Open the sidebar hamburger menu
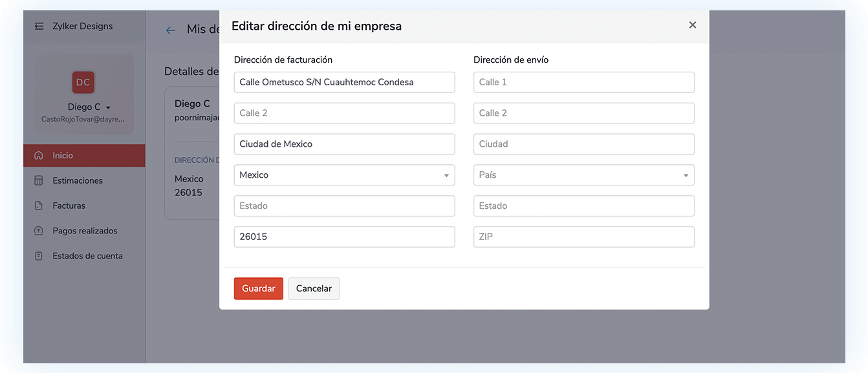The image size is (868, 373). pyautogui.click(x=39, y=26)
